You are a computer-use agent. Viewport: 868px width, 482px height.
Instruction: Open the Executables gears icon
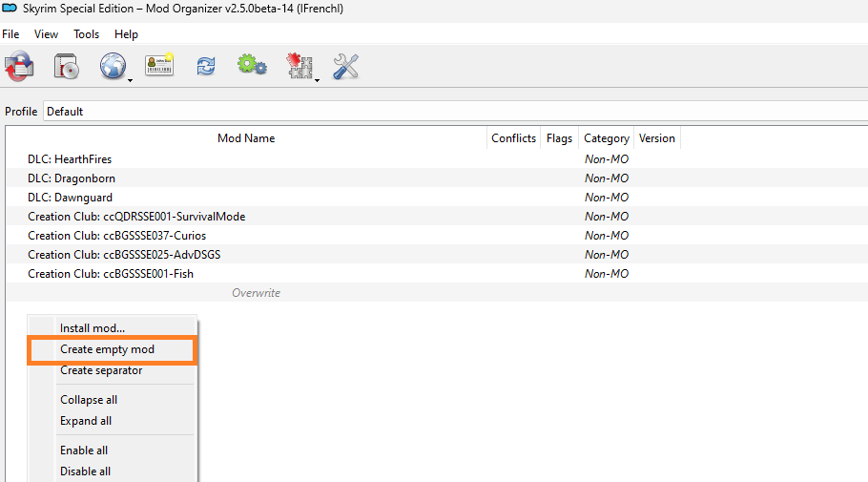pyautogui.click(x=252, y=65)
